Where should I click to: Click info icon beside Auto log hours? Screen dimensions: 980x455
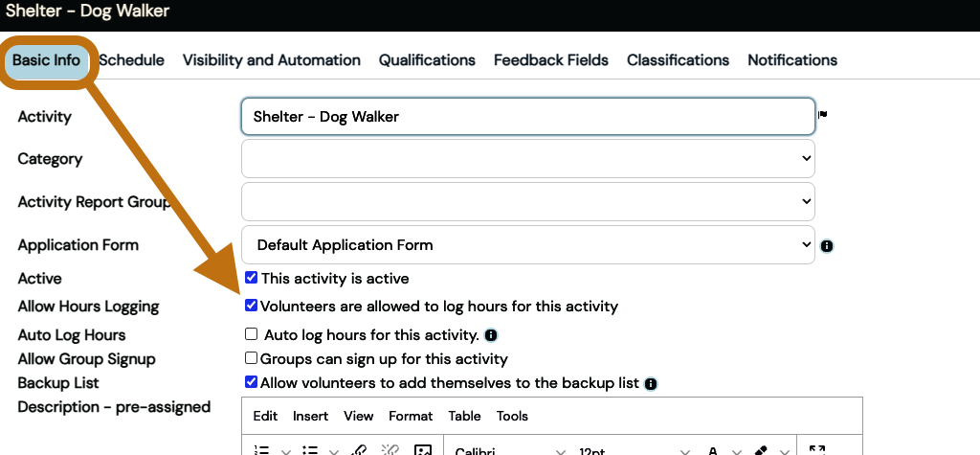[491, 335]
